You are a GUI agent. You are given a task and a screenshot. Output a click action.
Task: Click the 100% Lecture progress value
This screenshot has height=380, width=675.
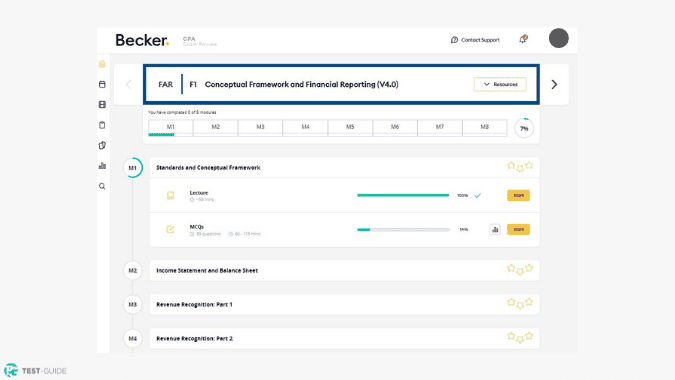coord(462,195)
